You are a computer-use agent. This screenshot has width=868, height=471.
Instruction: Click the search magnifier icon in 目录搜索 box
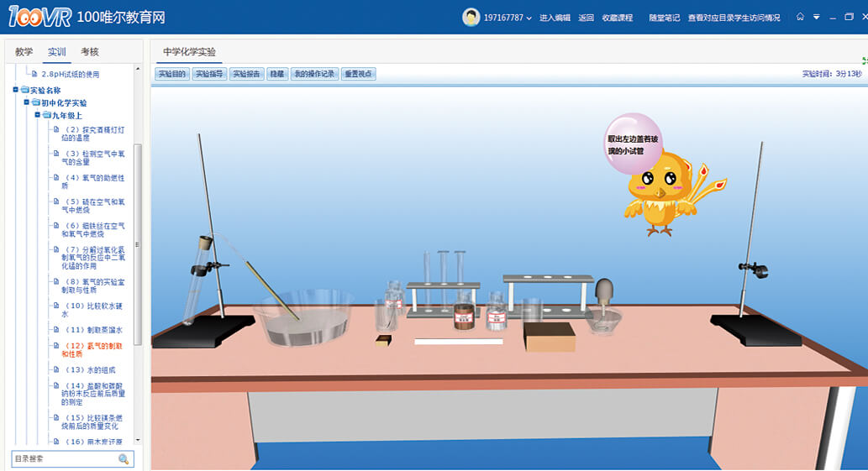pos(124,459)
